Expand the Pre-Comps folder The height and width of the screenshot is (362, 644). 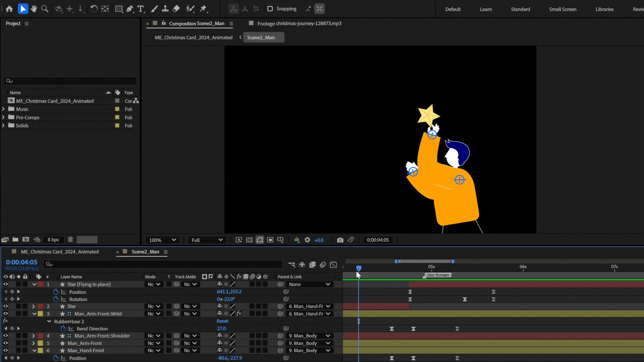tap(3, 117)
